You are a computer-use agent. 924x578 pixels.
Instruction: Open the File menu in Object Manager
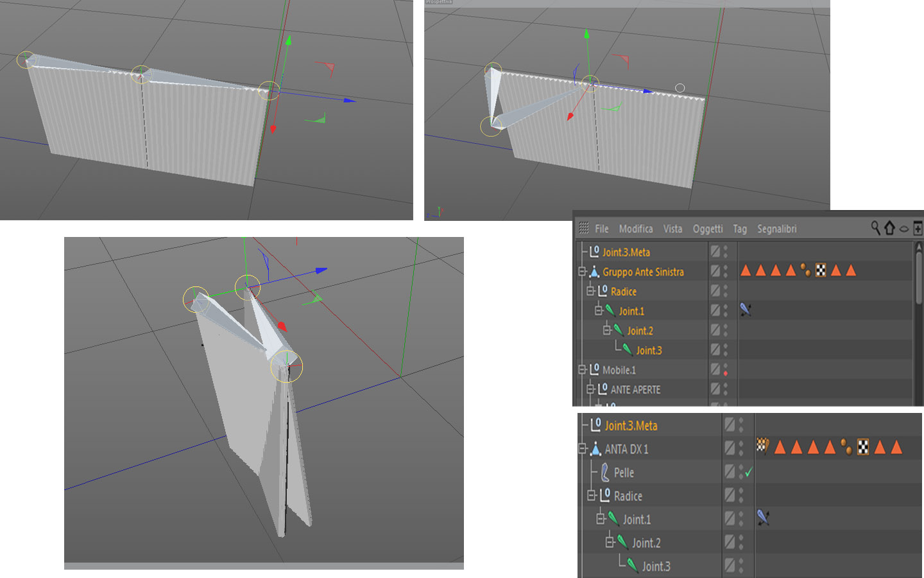click(x=601, y=229)
